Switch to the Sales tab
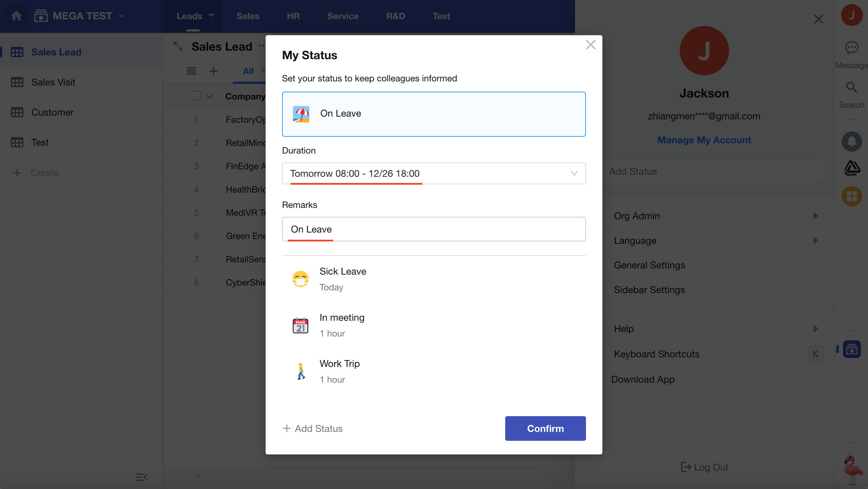The height and width of the screenshot is (489, 868). pos(248,16)
